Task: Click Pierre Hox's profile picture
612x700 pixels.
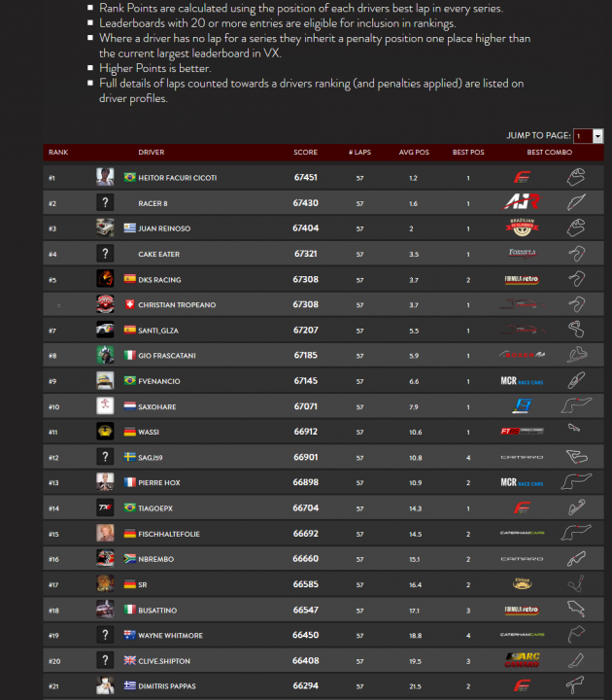Action: tap(105, 482)
